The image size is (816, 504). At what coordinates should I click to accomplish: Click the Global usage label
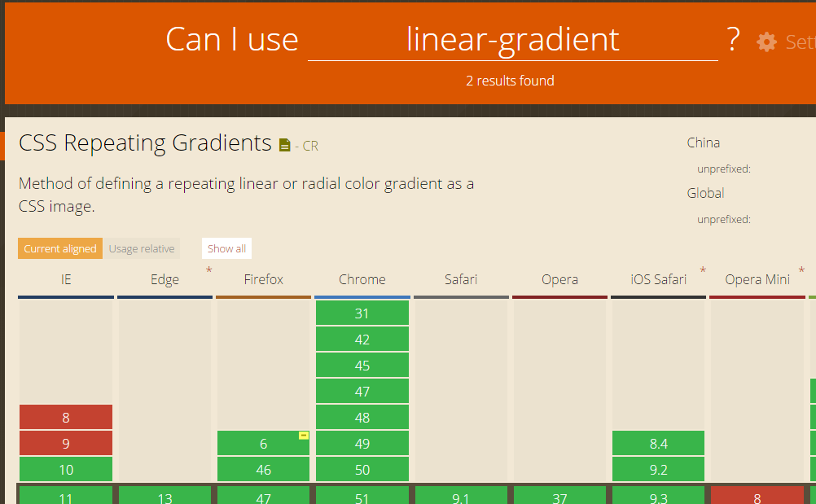(x=705, y=193)
